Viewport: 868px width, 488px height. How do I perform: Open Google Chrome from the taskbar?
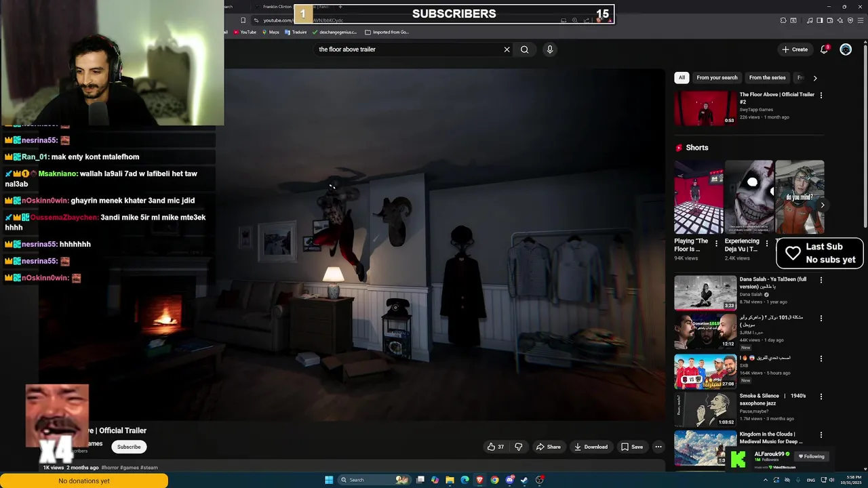495,480
